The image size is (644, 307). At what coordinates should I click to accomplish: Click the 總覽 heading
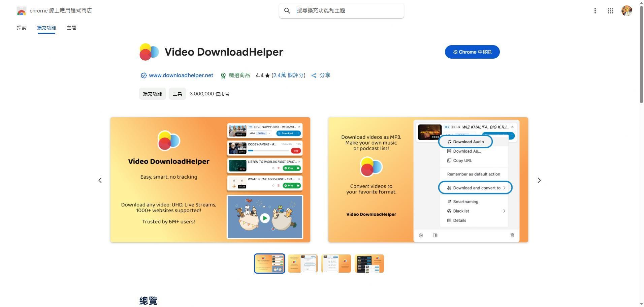[x=148, y=301]
